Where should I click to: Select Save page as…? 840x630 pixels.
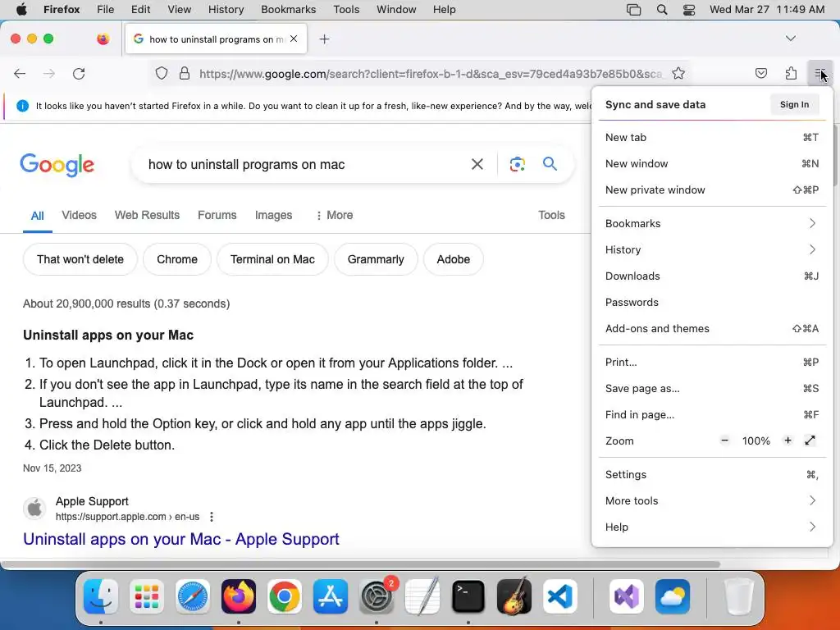(711, 388)
